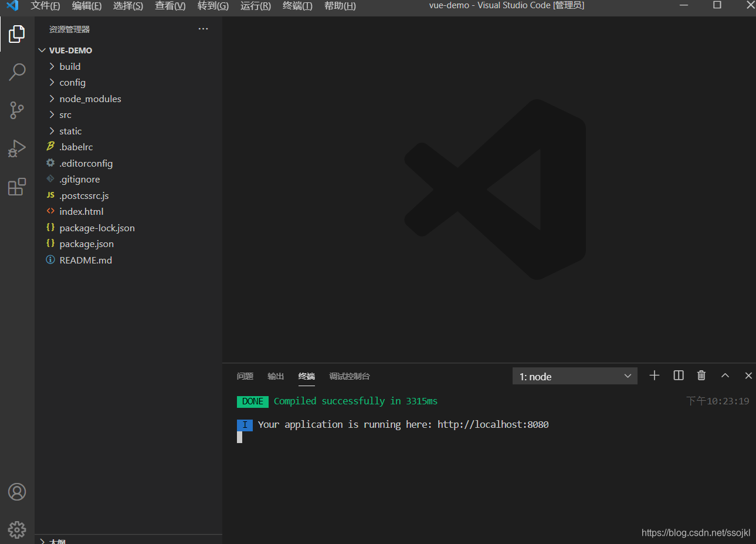Open the Search view in activity bar
Image resolution: width=756 pixels, height=544 pixels.
tap(17, 72)
